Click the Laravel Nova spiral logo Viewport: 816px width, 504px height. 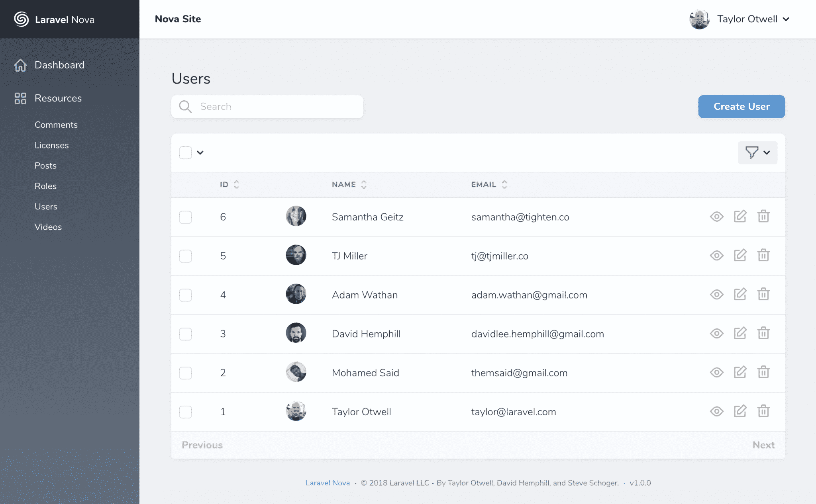[x=21, y=19]
